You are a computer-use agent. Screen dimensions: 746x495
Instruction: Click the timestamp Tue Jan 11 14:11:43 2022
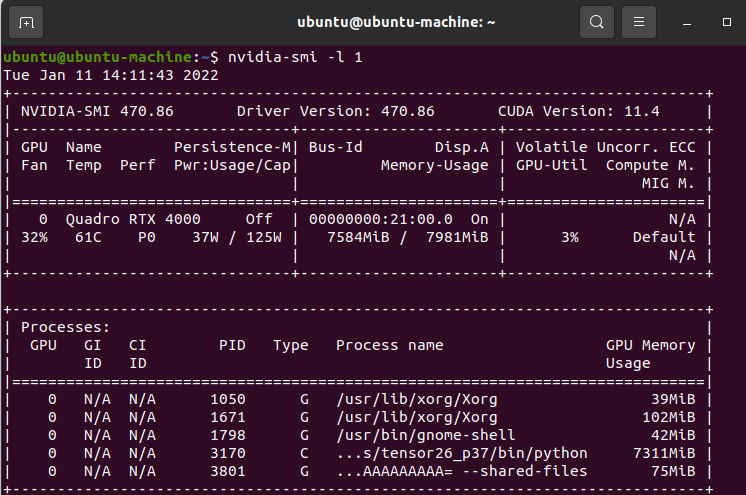pyautogui.click(x=111, y=75)
